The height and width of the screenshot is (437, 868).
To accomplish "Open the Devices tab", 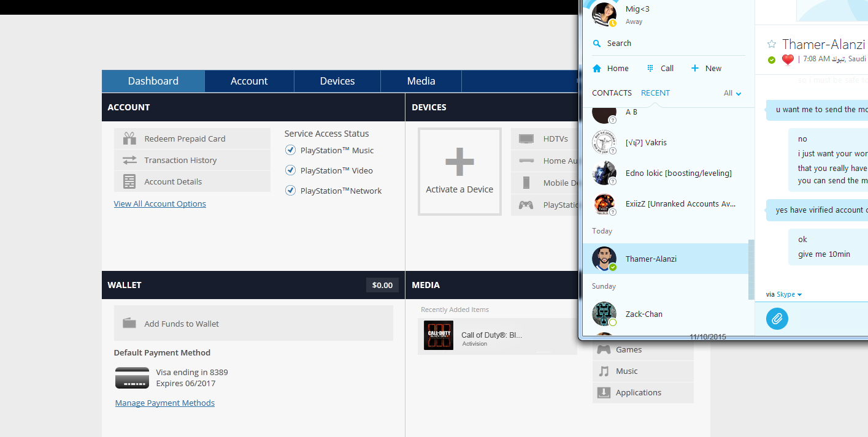I will pos(337,81).
